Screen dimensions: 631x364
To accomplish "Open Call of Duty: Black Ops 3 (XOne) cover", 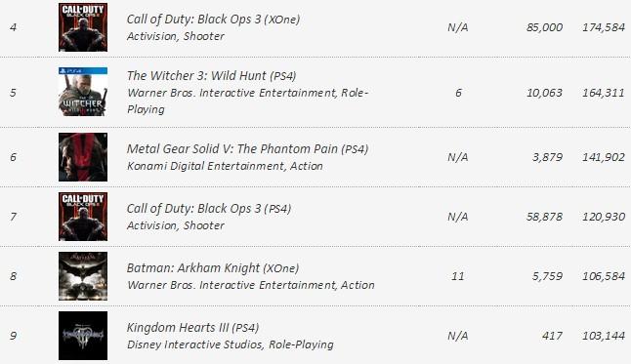I will 83,27.
